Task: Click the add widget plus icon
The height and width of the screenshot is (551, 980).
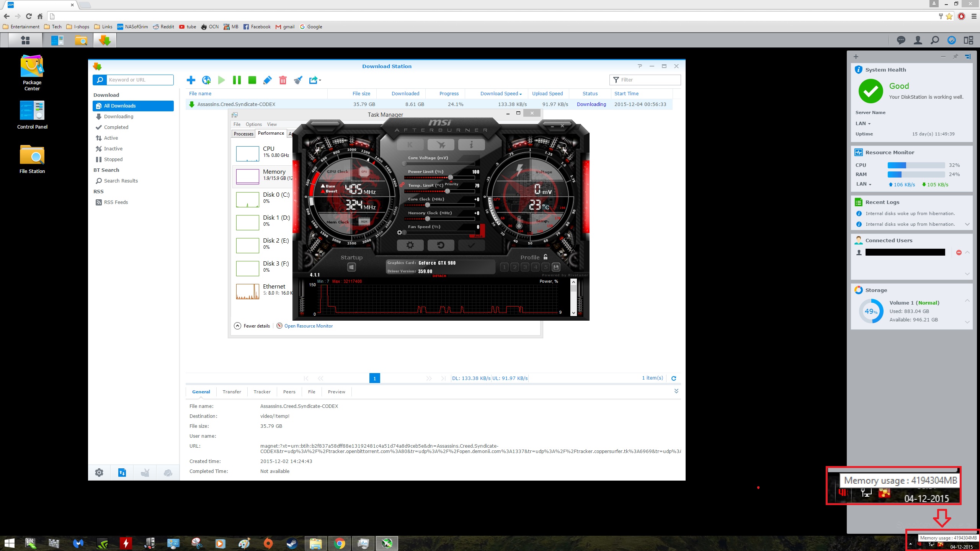Action: pos(856,57)
